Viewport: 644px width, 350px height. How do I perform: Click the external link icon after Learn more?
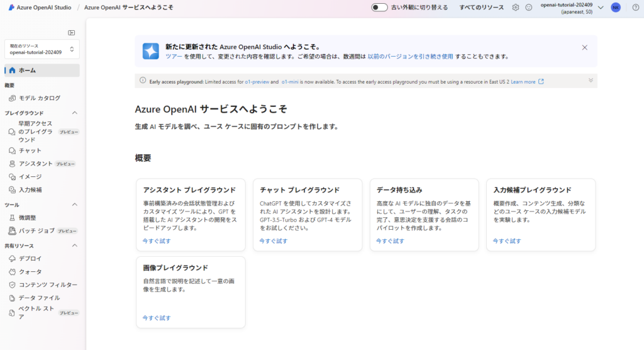541,81
